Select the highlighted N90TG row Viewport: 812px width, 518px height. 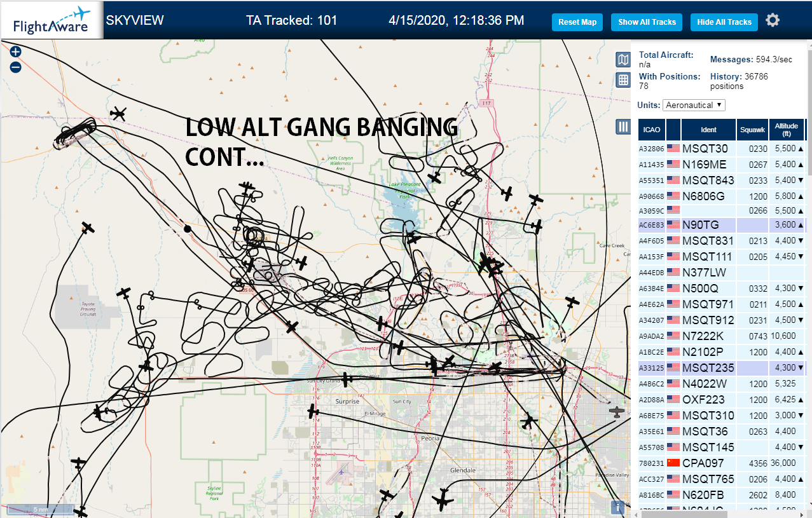[722, 224]
